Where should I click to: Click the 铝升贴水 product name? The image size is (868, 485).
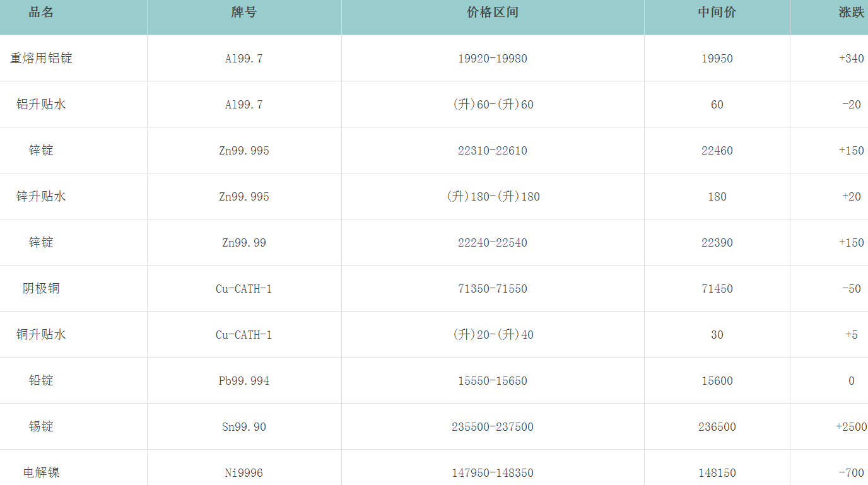tap(41, 105)
